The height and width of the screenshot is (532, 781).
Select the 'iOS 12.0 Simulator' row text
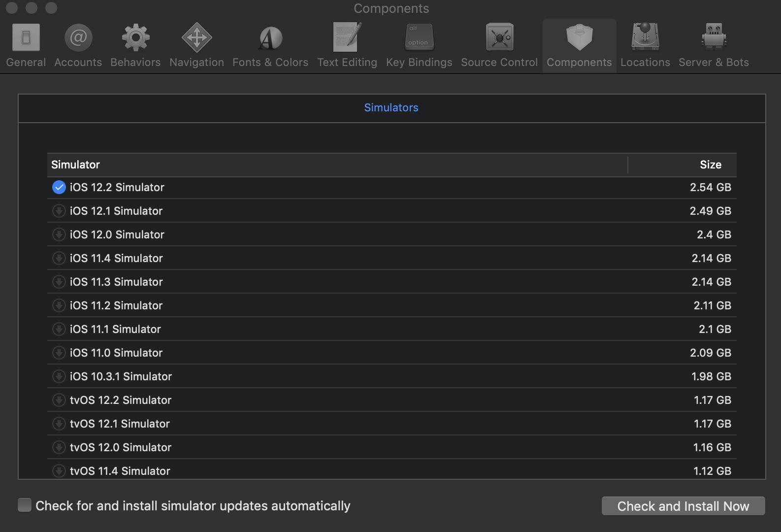[117, 234]
